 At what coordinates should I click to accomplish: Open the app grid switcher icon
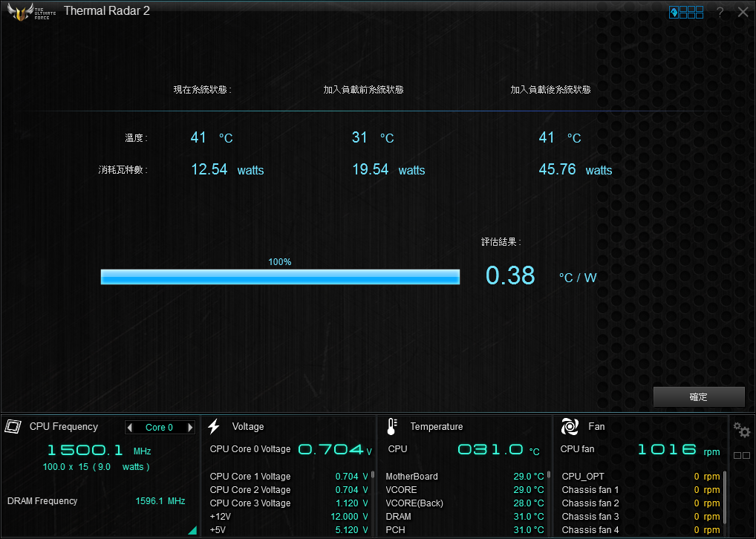point(686,12)
